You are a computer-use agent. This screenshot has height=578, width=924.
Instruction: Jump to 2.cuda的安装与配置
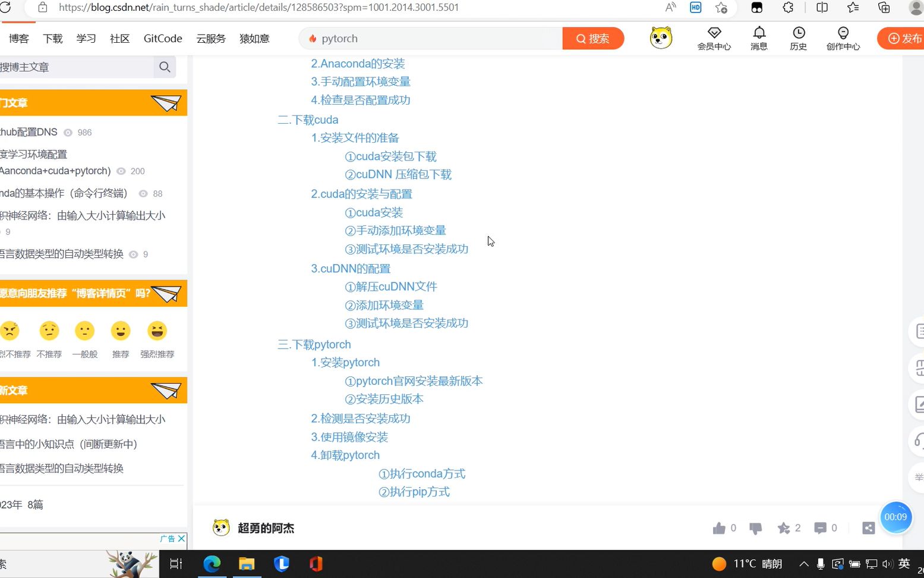(361, 194)
